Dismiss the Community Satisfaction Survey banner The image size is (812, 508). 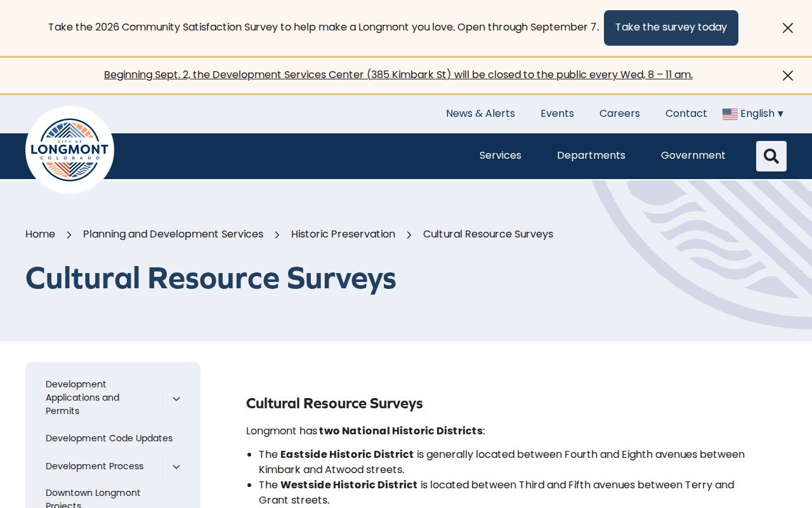click(x=788, y=28)
